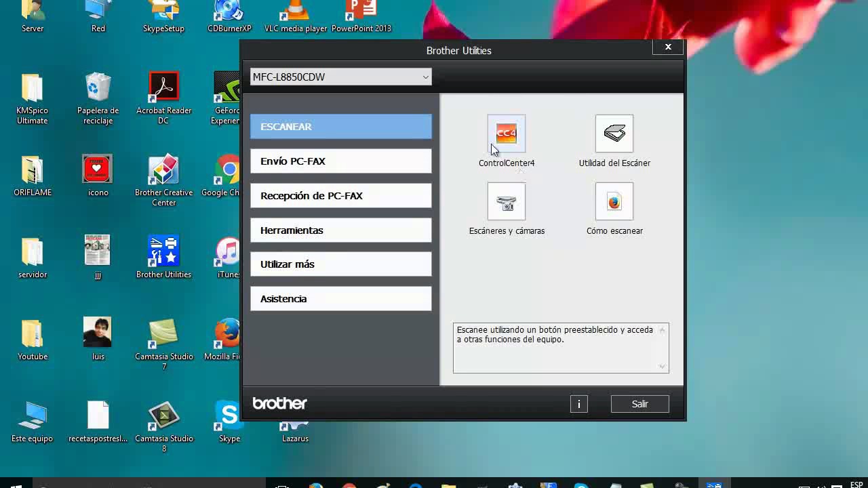868x488 pixels.
Task: Open the Asistencia category
Action: tap(340, 299)
